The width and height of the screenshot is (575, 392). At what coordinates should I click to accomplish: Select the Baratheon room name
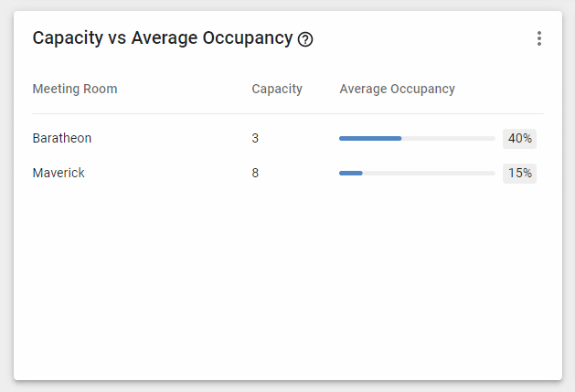coord(62,138)
